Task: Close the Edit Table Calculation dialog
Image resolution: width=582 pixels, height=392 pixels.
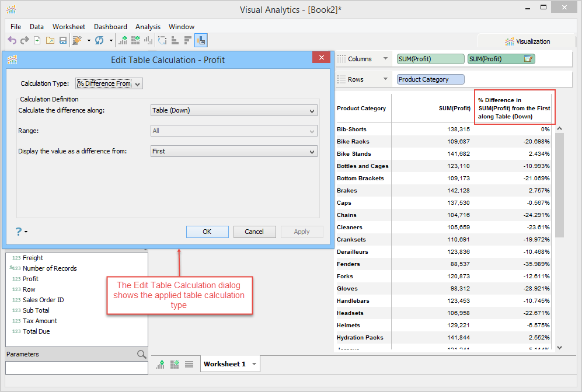Action: point(322,58)
